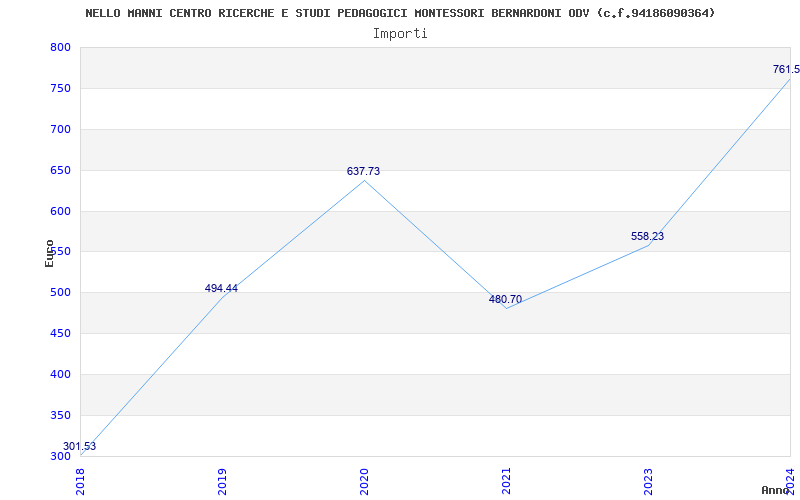Select the 400 y-axis tick label

click(x=60, y=374)
